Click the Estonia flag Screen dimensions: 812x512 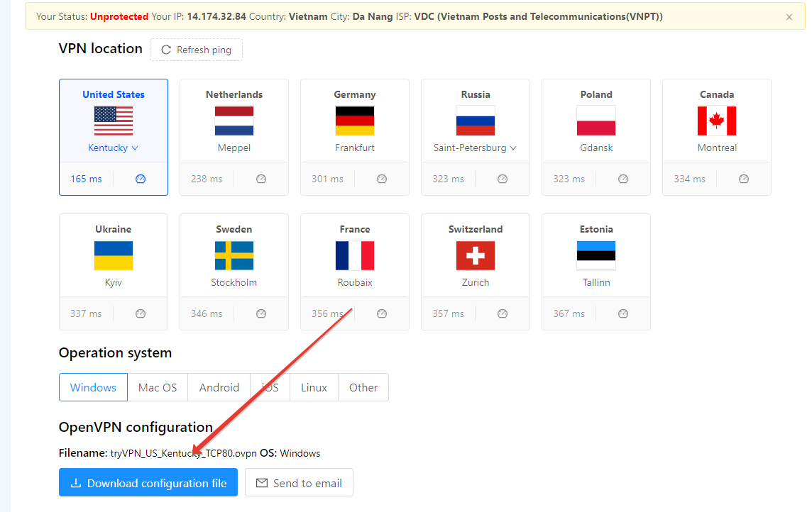(596, 255)
